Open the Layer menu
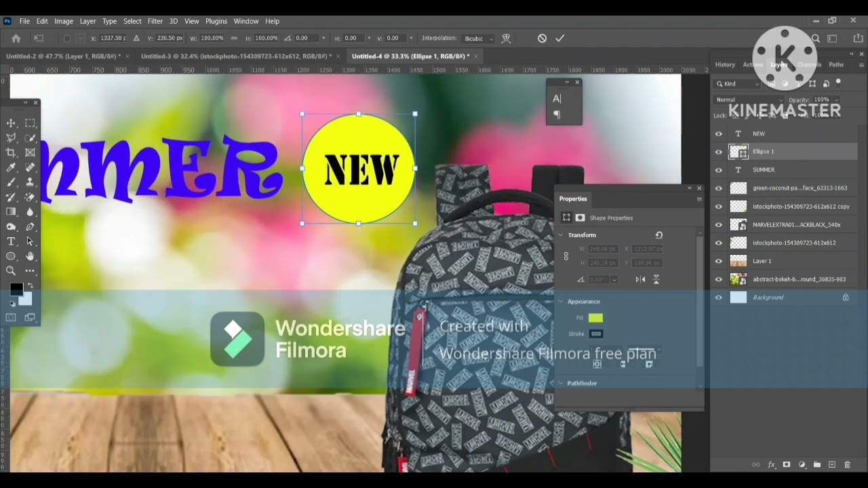The image size is (868, 488). pos(88,21)
